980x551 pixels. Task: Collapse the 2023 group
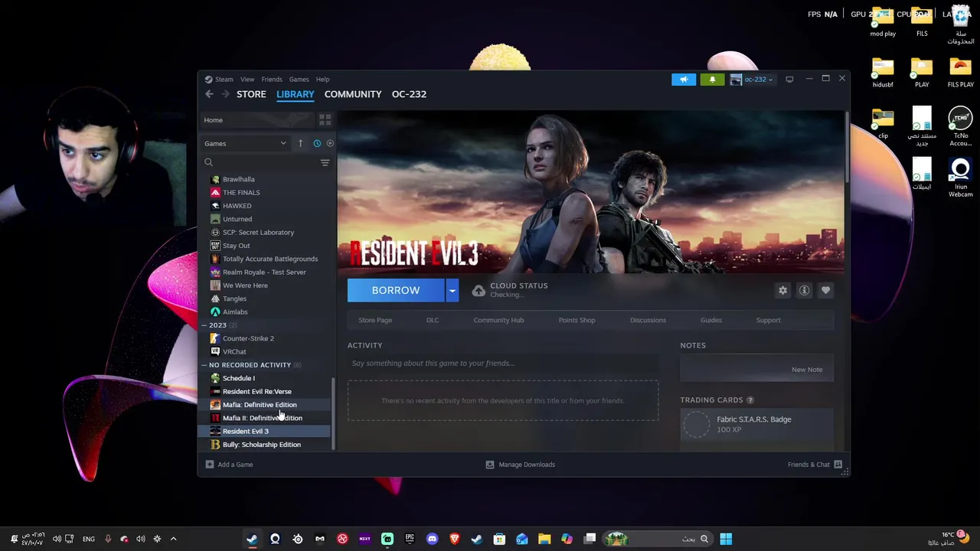(x=204, y=325)
